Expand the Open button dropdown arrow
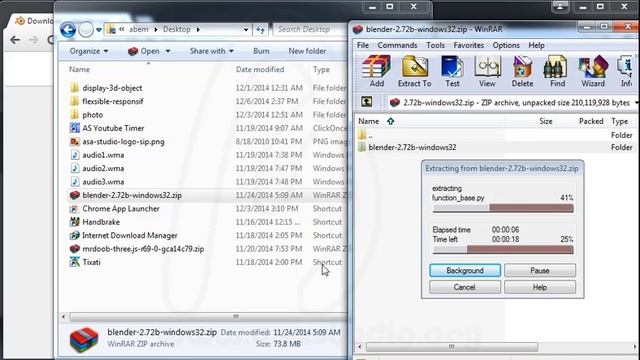The height and width of the screenshot is (360, 640). tap(168, 51)
